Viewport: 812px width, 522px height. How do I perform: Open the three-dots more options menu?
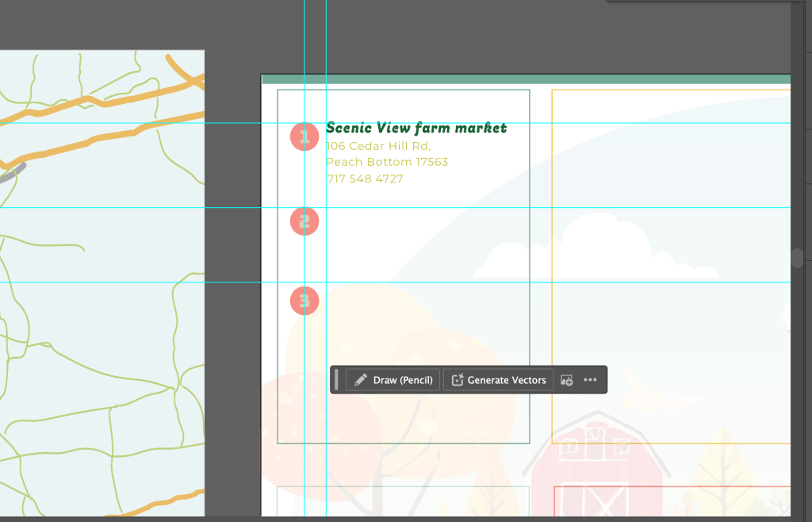[590, 380]
